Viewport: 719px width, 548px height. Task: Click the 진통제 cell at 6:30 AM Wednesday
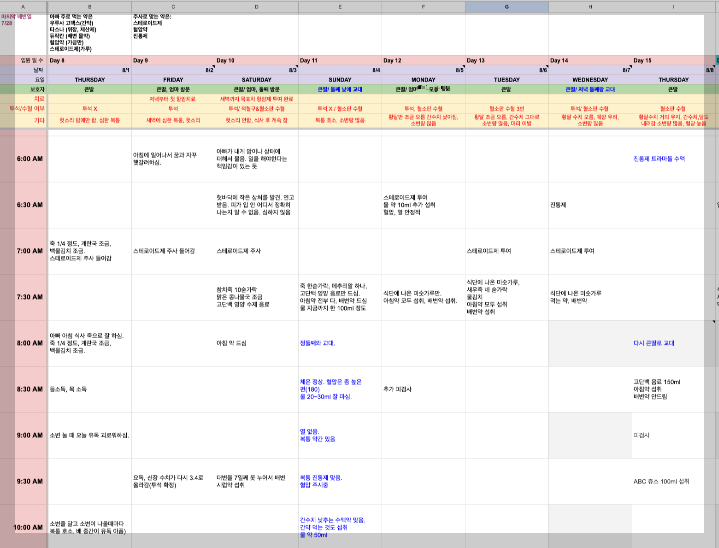coord(590,205)
